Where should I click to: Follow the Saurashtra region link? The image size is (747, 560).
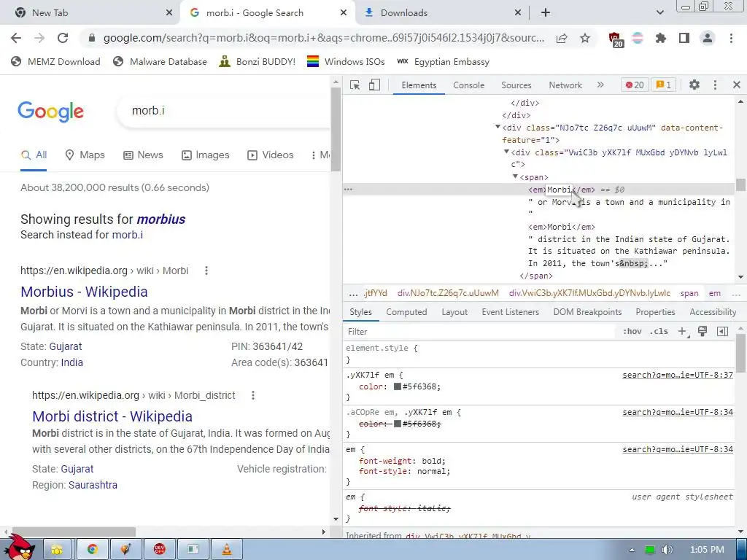93,485
